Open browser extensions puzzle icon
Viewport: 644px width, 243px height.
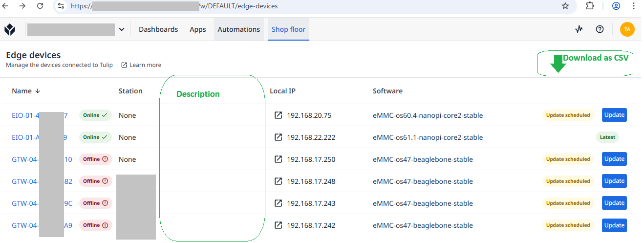click(590, 6)
